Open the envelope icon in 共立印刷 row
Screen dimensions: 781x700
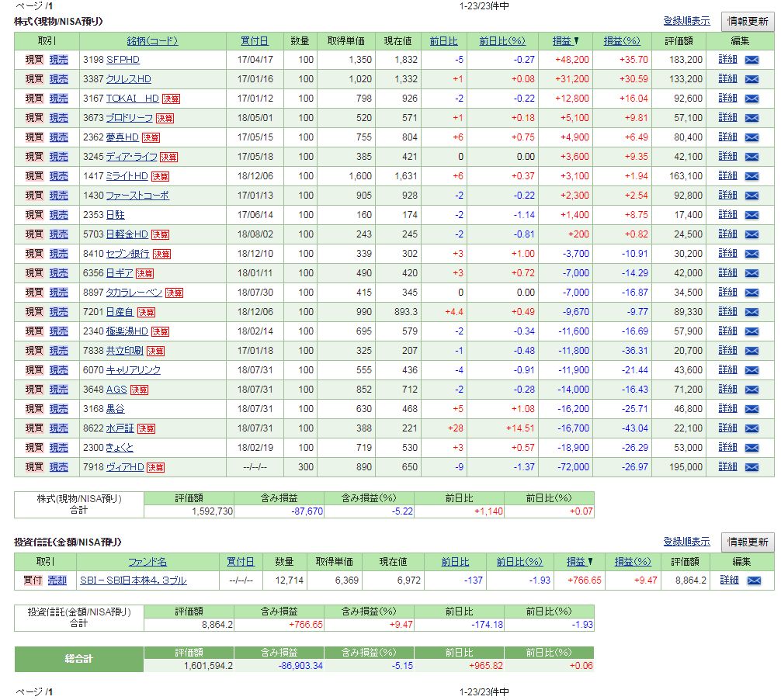pyautogui.click(x=751, y=351)
